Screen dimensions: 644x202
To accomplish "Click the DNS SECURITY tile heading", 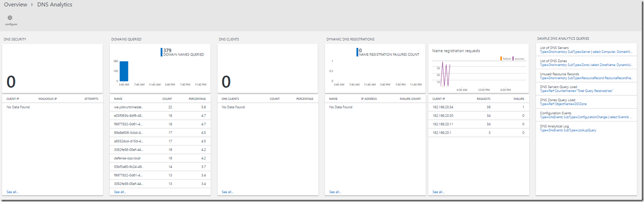I will (x=15, y=39).
